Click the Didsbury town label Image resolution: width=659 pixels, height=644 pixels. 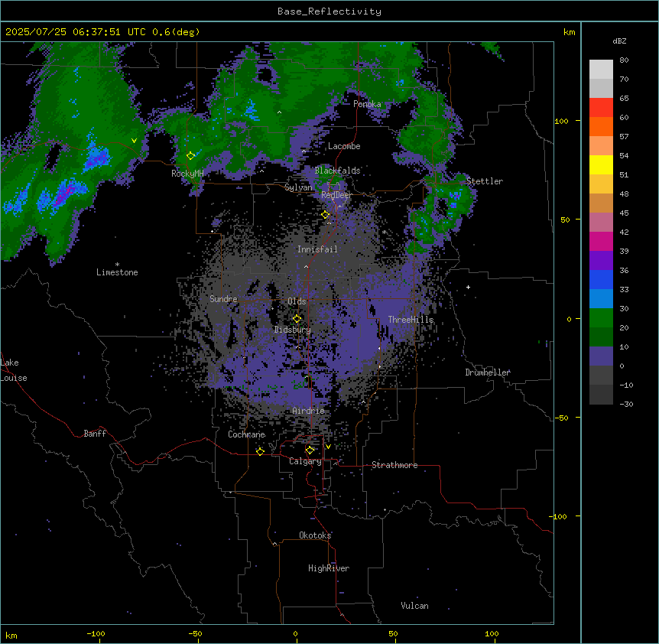coord(293,330)
